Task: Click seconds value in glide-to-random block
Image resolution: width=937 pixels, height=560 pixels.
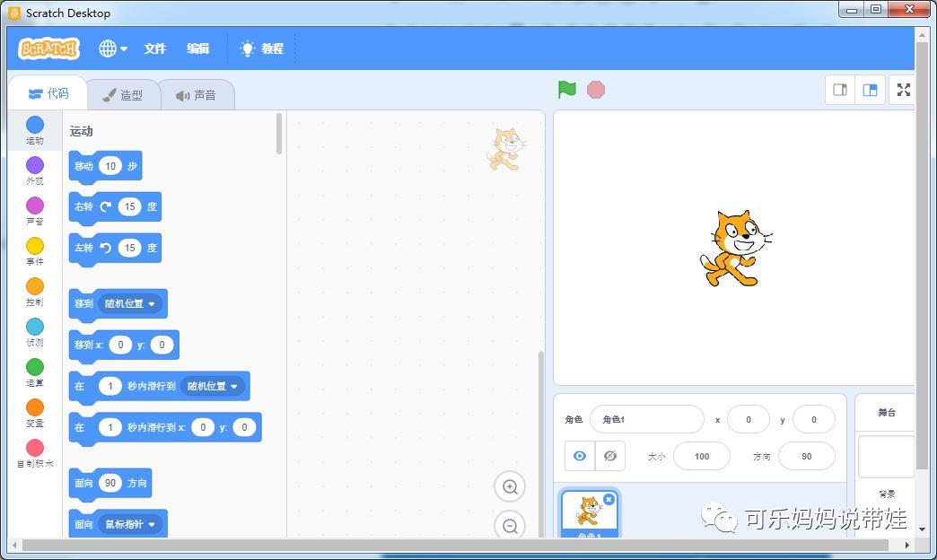Action: click(110, 386)
